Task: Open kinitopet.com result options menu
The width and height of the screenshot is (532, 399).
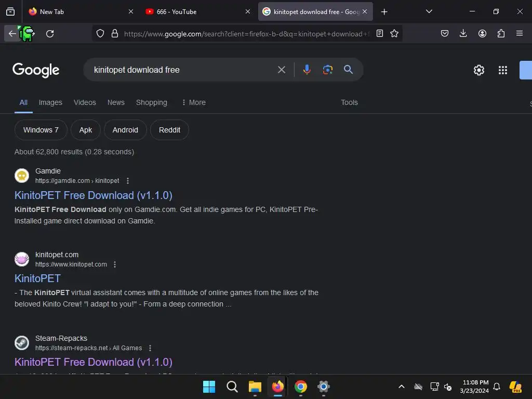Action: click(x=115, y=264)
